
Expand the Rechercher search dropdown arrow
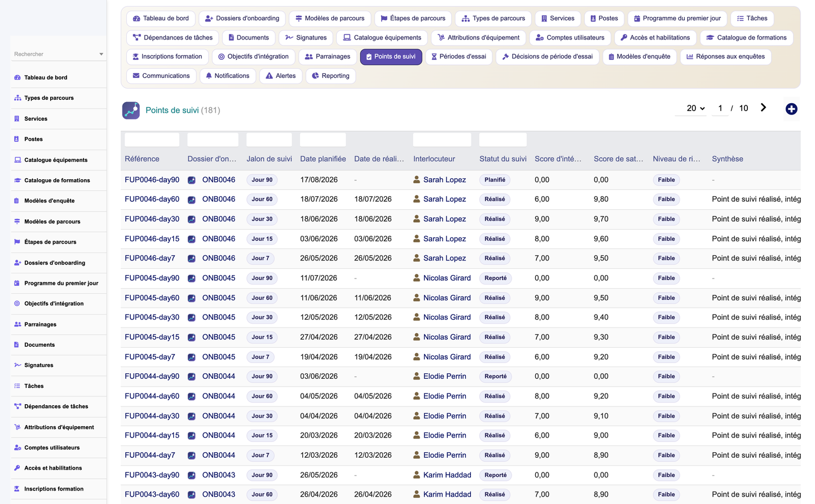pyautogui.click(x=102, y=54)
